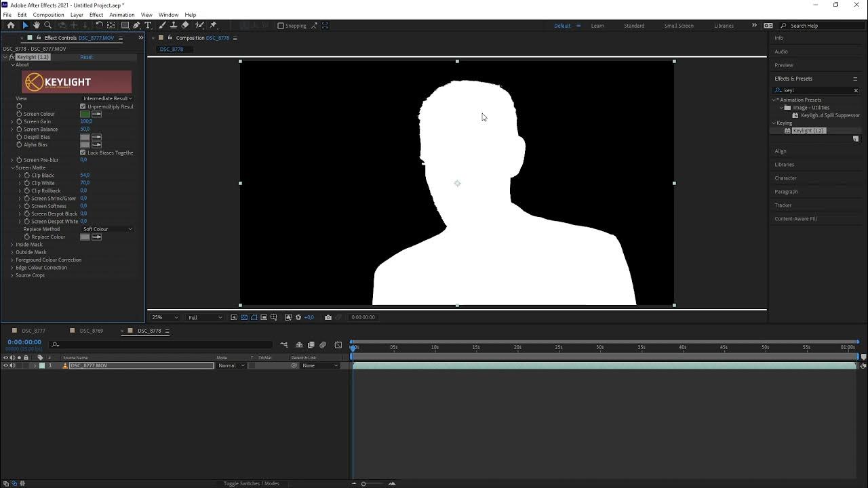The height and width of the screenshot is (488, 868).
Task: Open the Learn workspace
Action: tap(597, 26)
